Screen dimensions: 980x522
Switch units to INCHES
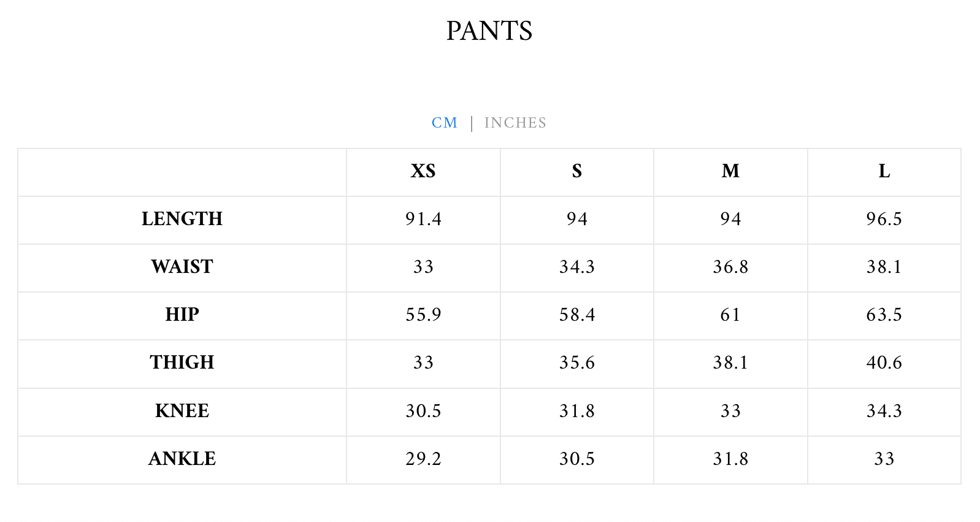click(515, 123)
